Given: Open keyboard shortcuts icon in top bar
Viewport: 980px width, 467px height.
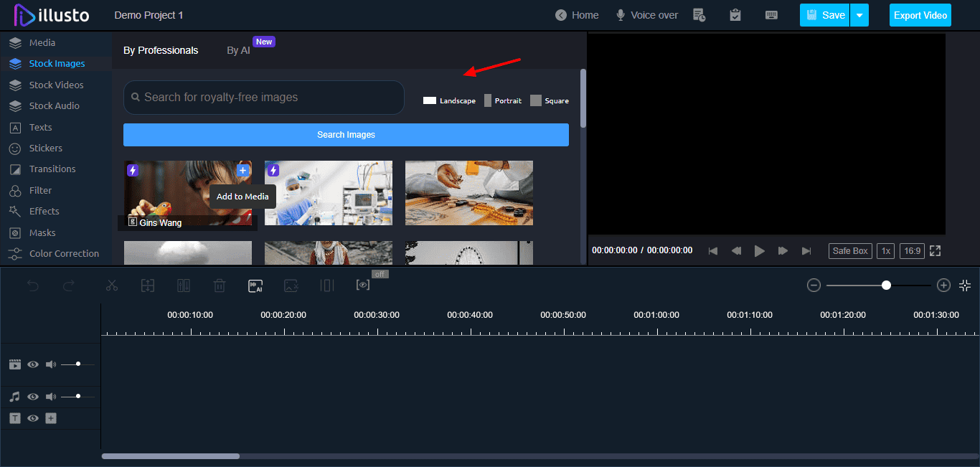Looking at the screenshot, I should tap(772, 15).
